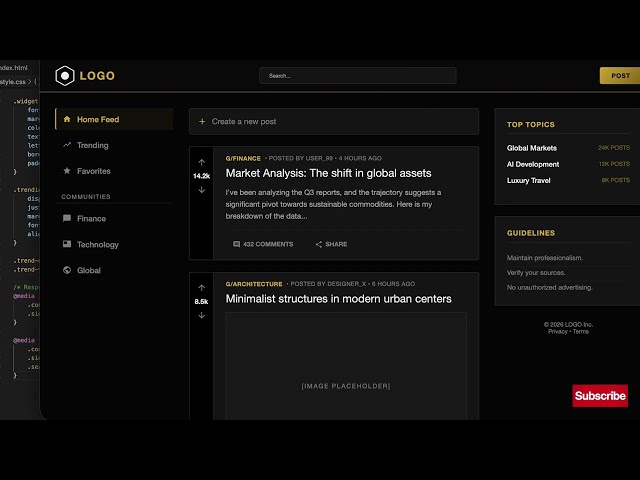Image resolution: width=640 pixels, height=480 pixels.
Task: Open Trending in sidebar
Action: [114, 145]
